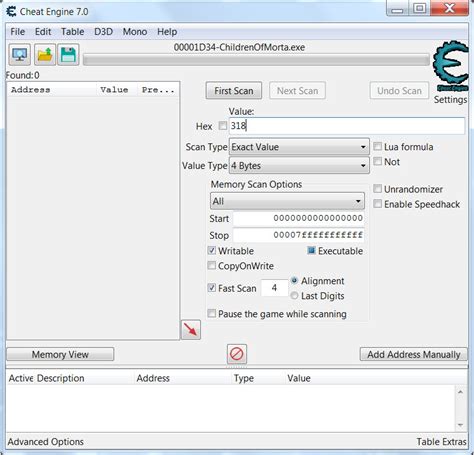Open the File menu
The height and width of the screenshot is (455, 474).
[17, 32]
